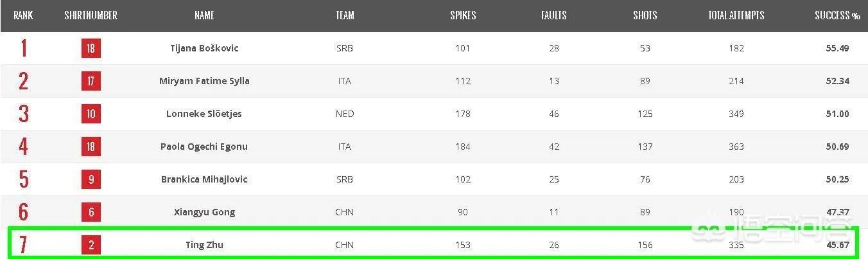Click Brankica Mihajlovic's SRB team cell

[345, 179]
